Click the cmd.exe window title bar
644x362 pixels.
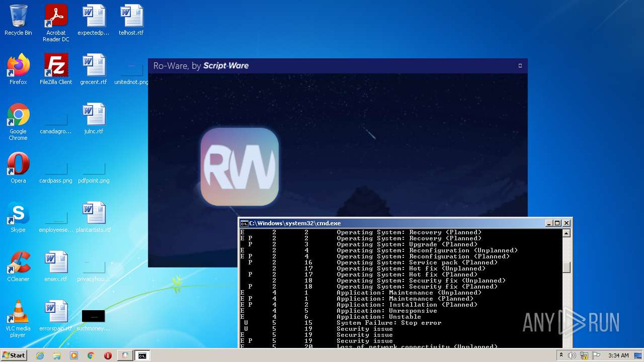(x=393, y=223)
